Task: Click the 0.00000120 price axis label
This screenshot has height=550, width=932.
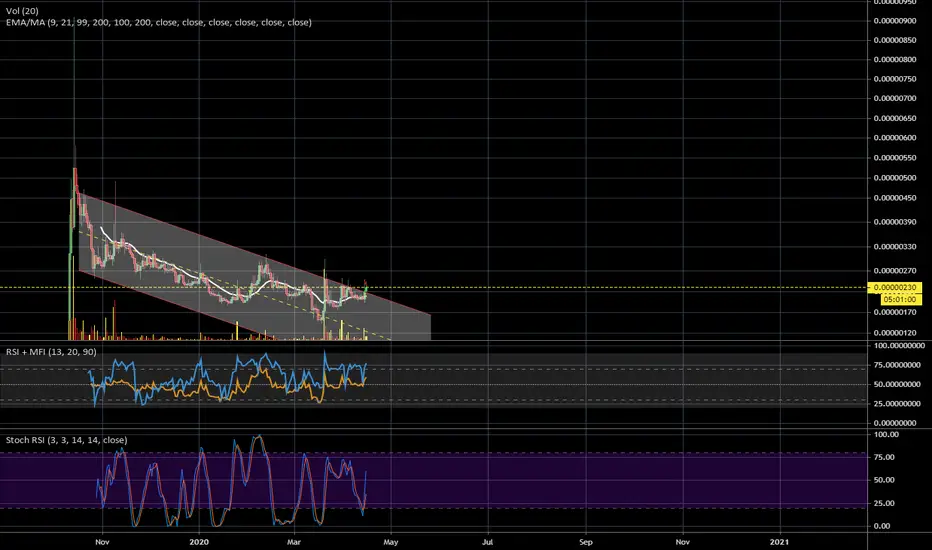Action: coord(895,333)
